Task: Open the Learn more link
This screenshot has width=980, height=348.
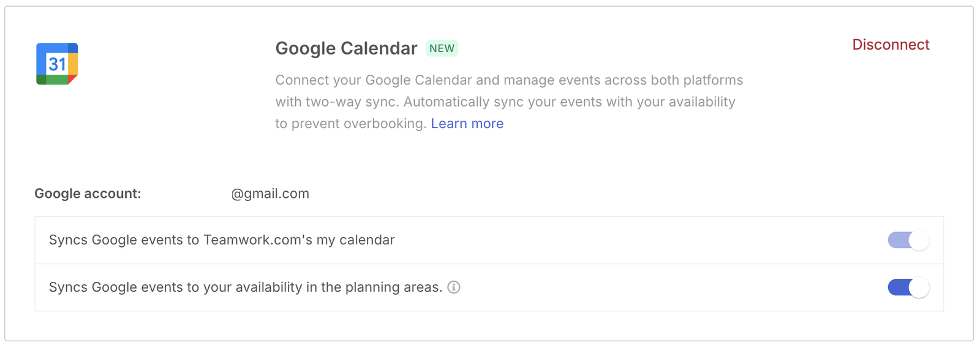Action: (467, 124)
